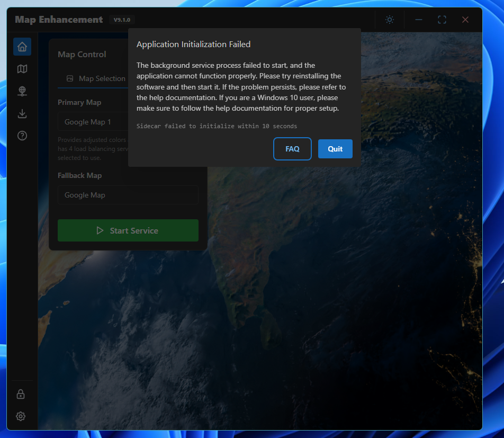
Task: Open the Primary Map dropdown Google Map 1
Action: tap(93, 122)
